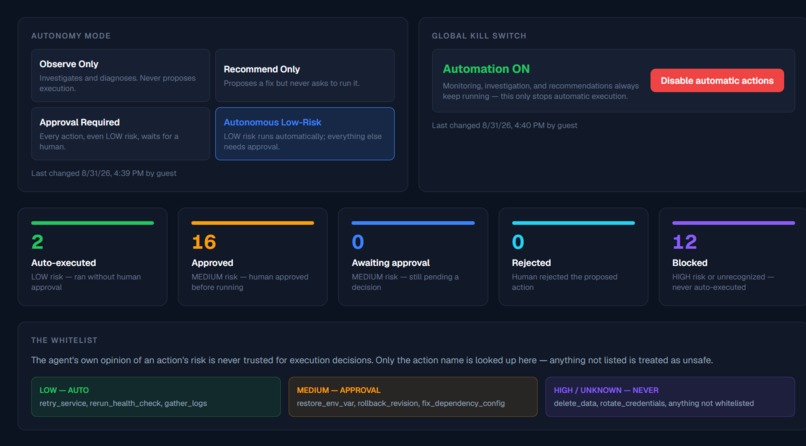Click 'Monitoring, investigation, and recommendations' description text
The height and width of the screenshot is (446, 806).
(541, 91)
